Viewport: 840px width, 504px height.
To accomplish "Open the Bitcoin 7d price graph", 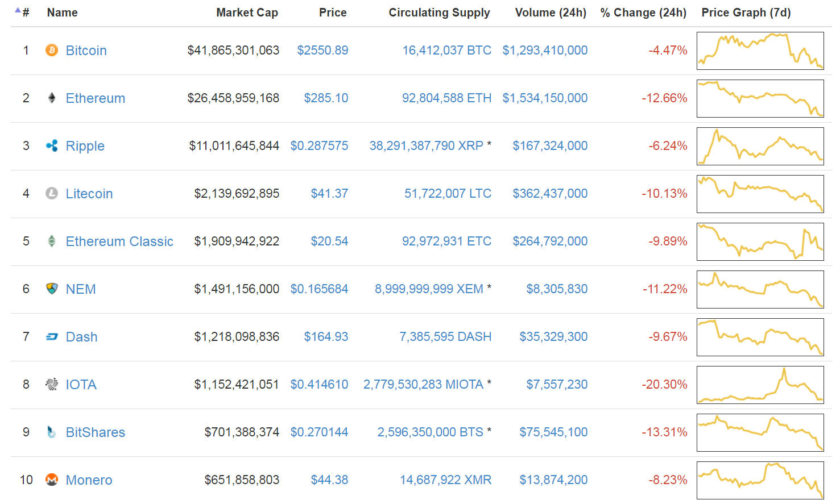I will (x=760, y=51).
